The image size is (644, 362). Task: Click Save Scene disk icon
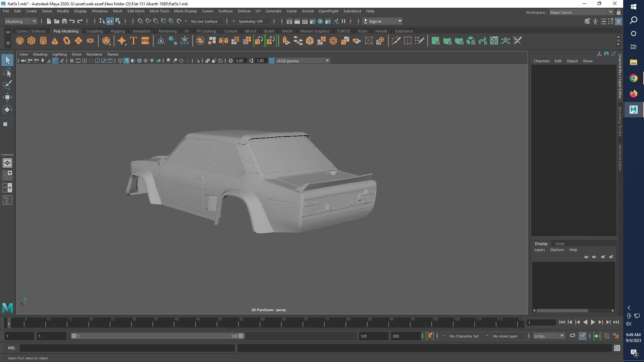pyautogui.click(x=64, y=21)
